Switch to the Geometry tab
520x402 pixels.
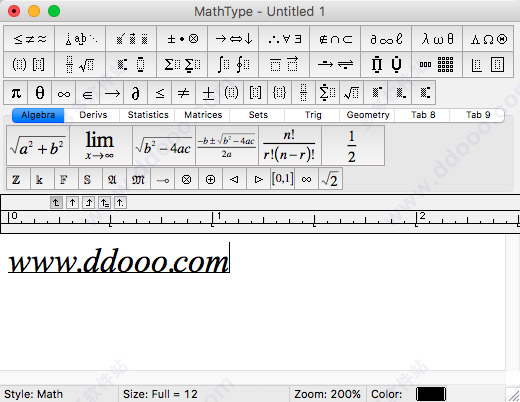point(368,115)
